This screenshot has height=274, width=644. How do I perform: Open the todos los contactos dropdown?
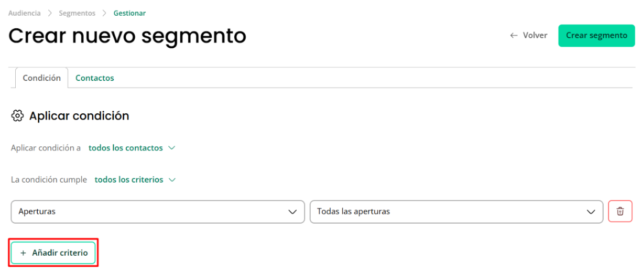coord(132,148)
